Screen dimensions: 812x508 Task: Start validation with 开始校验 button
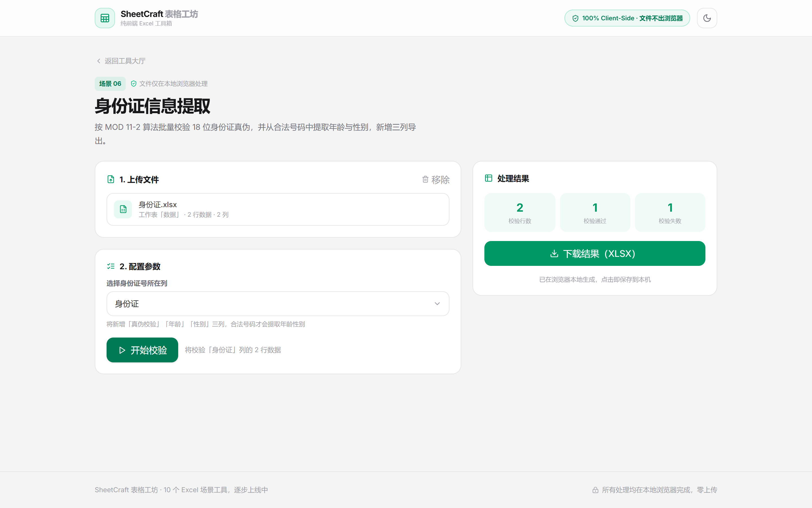142,350
